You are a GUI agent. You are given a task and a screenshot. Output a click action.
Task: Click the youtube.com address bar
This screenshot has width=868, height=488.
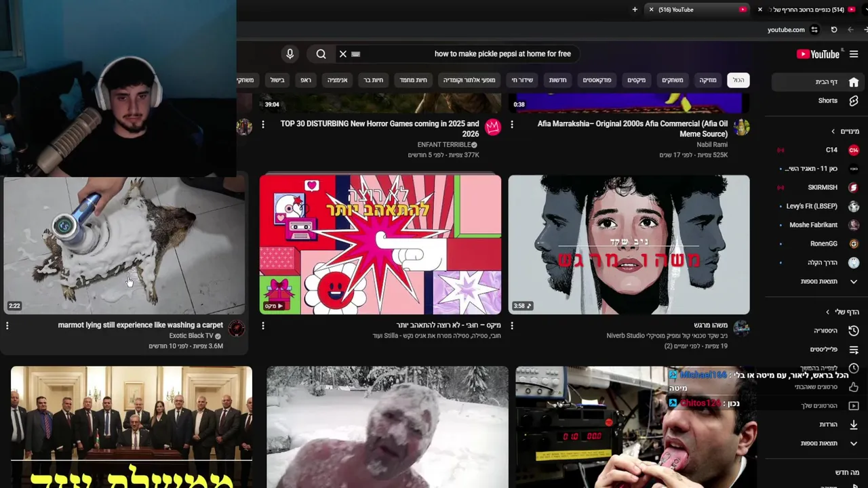pos(786,30)
